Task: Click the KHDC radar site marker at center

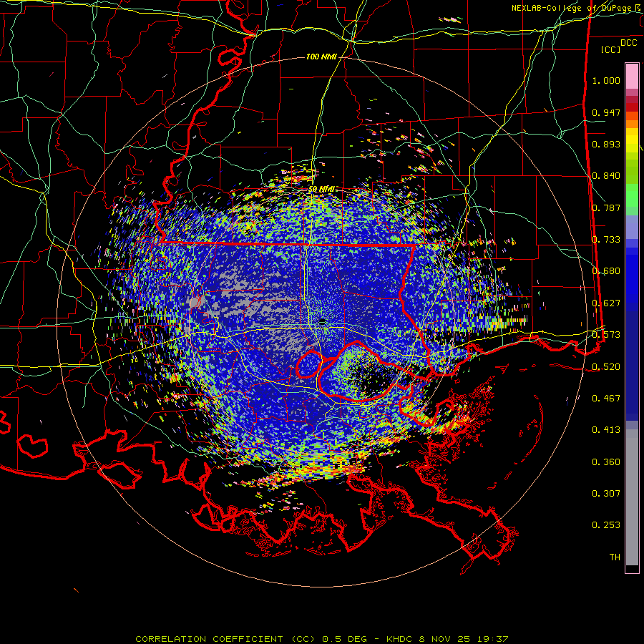Action: point(323,321)
